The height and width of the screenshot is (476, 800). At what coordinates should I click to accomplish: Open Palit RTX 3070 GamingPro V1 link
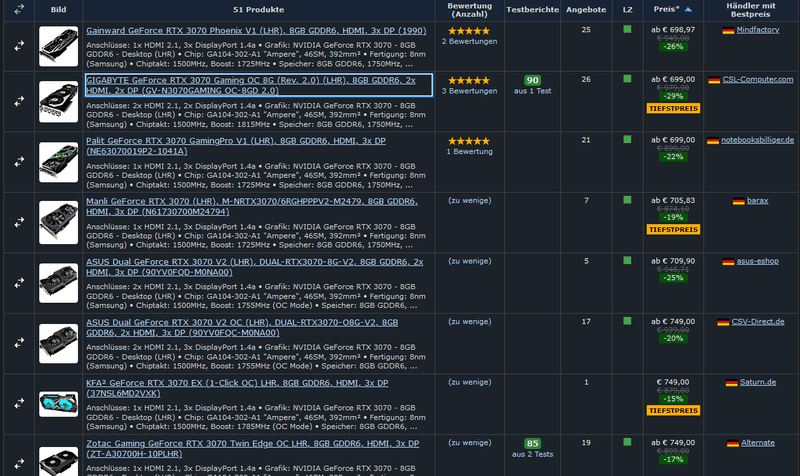coord(236,146)
